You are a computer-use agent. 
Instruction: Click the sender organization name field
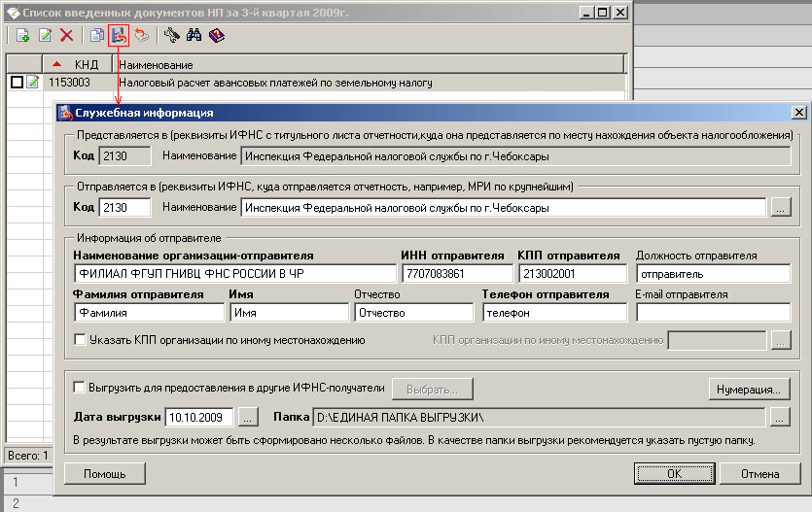pyautogui.click(x=235, y=274)
